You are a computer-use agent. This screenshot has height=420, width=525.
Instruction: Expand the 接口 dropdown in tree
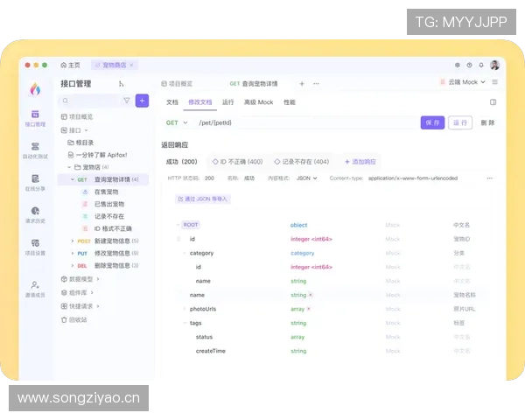86,130
